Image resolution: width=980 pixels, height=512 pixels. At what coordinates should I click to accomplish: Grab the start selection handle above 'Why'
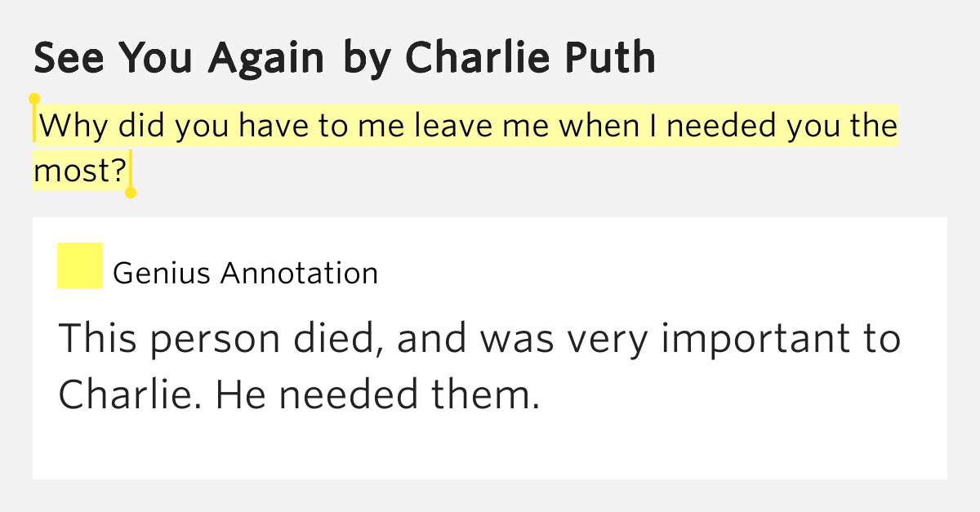point(34,100)
